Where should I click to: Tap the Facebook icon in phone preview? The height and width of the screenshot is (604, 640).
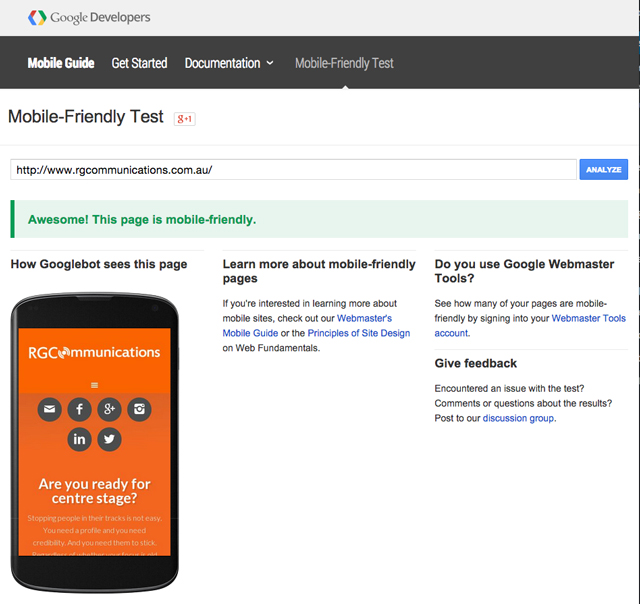pos(79,409)
